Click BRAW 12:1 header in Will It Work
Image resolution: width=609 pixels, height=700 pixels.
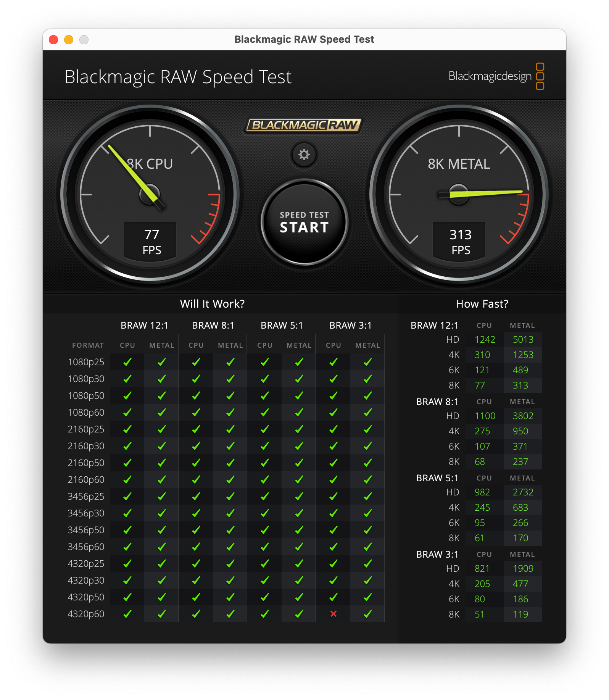point(145,325)
